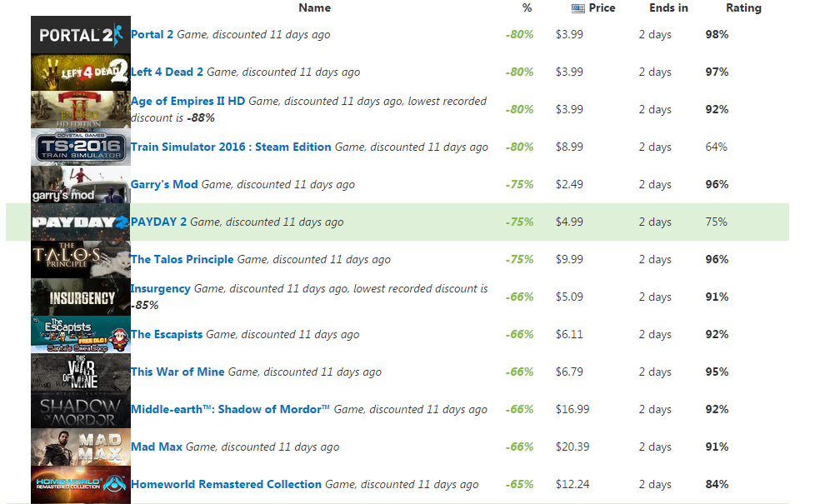Open the Portal 2 banner thumbnail
Viewport: 825px width, 504px height.
click(81, 35)
